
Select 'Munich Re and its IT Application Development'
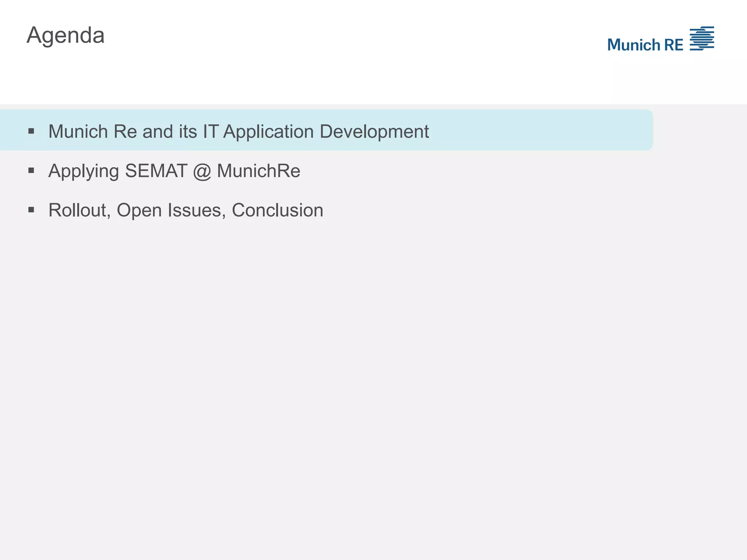pyautogui.click(x=239, y=131)
